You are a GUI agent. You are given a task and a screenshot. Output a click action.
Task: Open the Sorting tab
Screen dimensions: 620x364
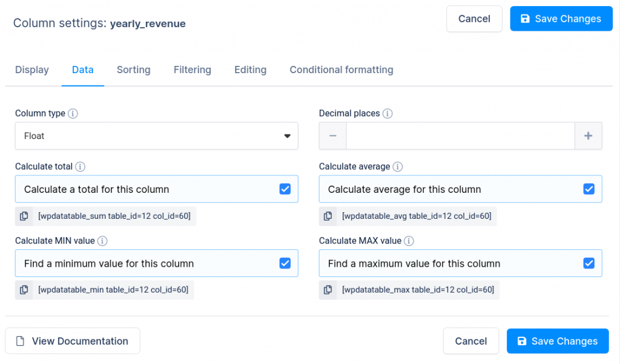[133, 70]
